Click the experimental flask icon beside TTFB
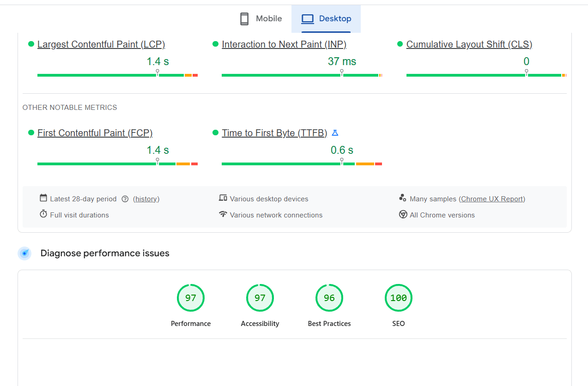This screenshot has height=386, width=588. (x=335, y=133)
